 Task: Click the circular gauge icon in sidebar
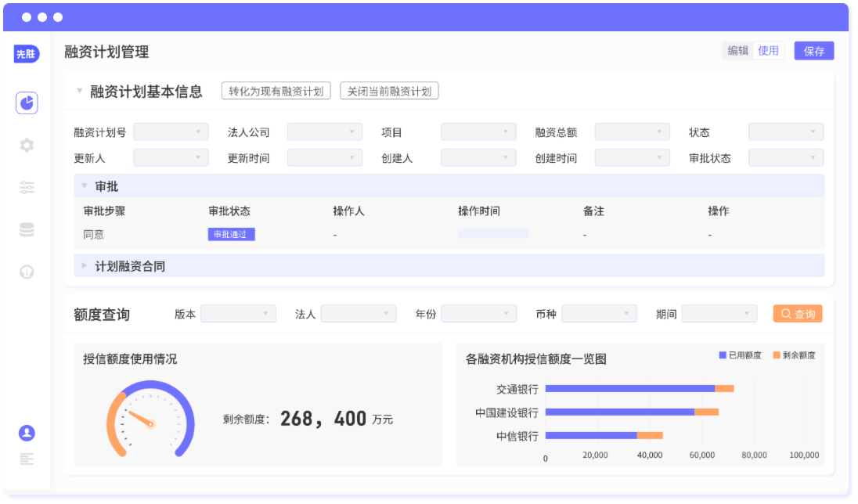coord(27,272)
